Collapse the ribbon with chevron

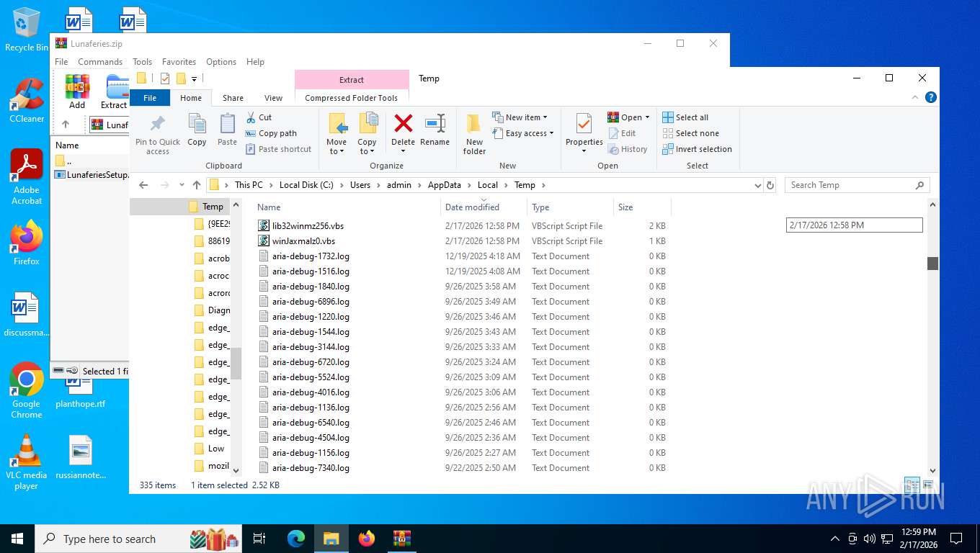pyautogui.click(x=916, y=97)
